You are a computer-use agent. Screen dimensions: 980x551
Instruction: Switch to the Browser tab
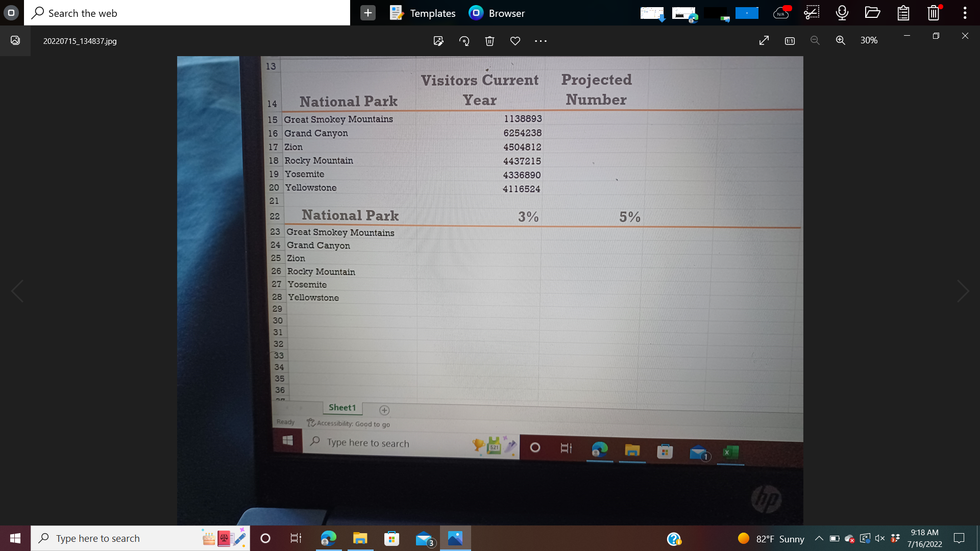click(496, 13)
